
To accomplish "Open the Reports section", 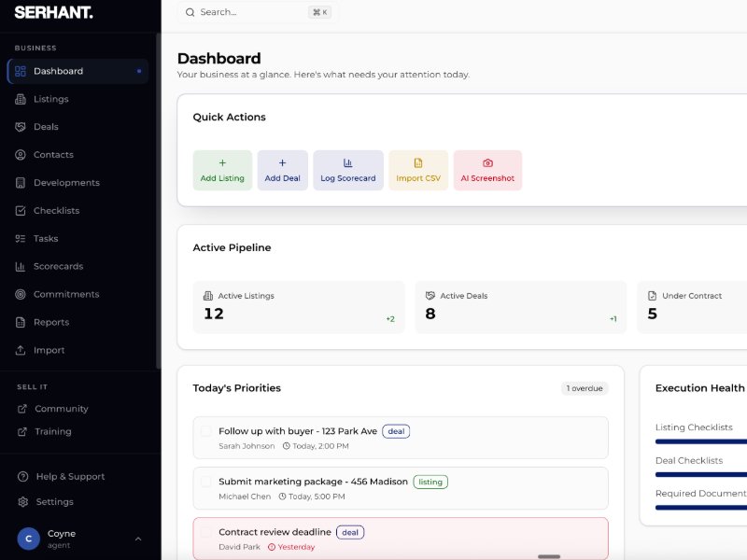I will (50, 323).
